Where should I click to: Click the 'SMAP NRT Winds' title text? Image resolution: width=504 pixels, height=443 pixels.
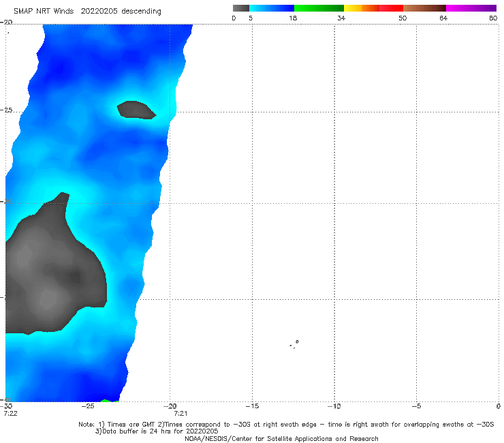44,12
